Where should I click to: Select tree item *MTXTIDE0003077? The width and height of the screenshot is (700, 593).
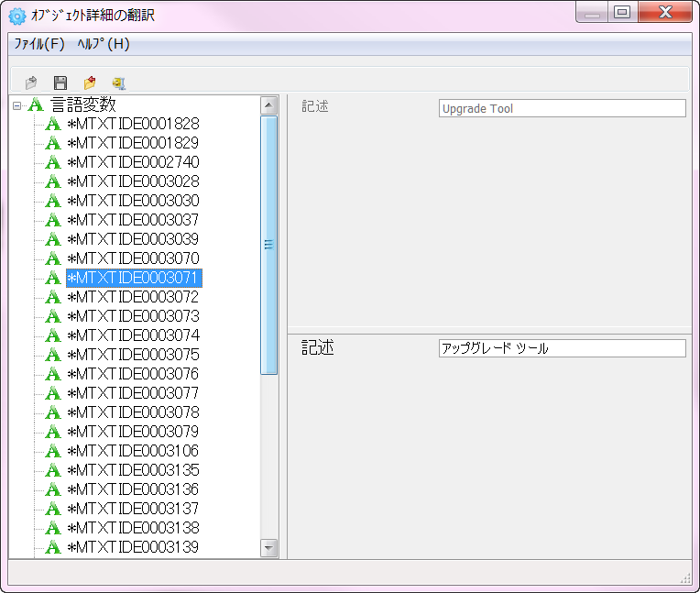133,393
